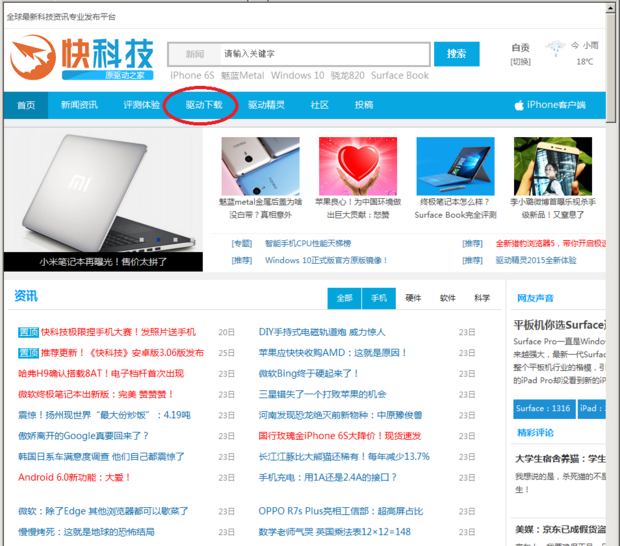The height and width of the screenshot is (546, 620).
Task: Open the 驱动精灵 nav item
Action: [267, 105]
